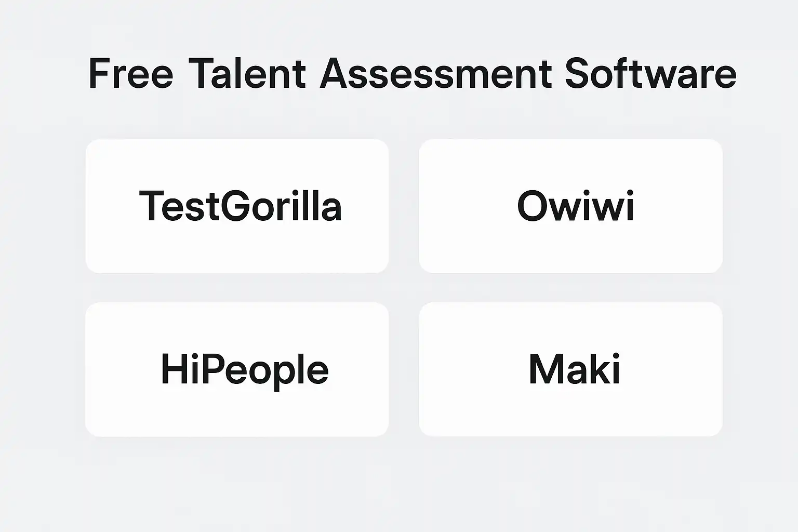Click the word Gorilla inside TestGorilla
This screenshot has width=798, height=532.
[281, 206]
